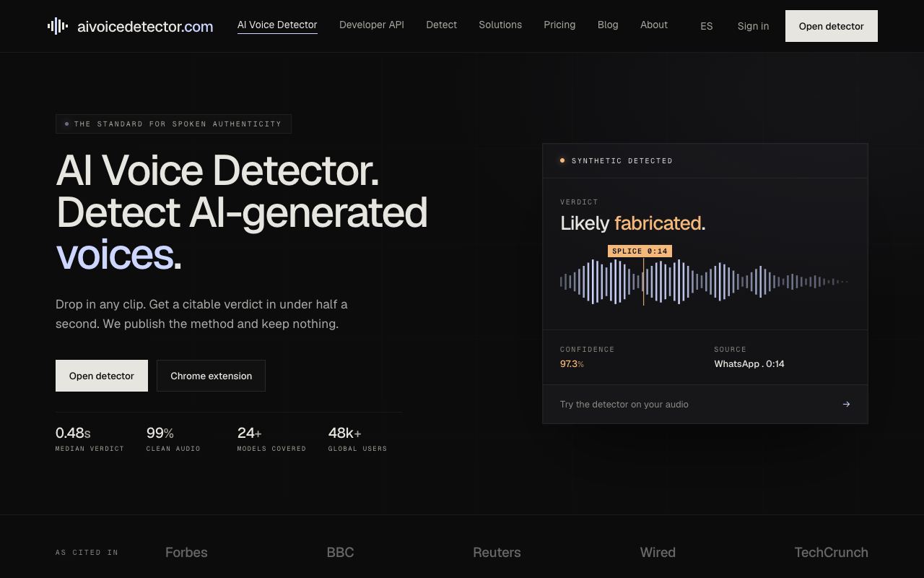
Task: Click 'The standard for spoken authenticity' badge
Action: (173, 124)
